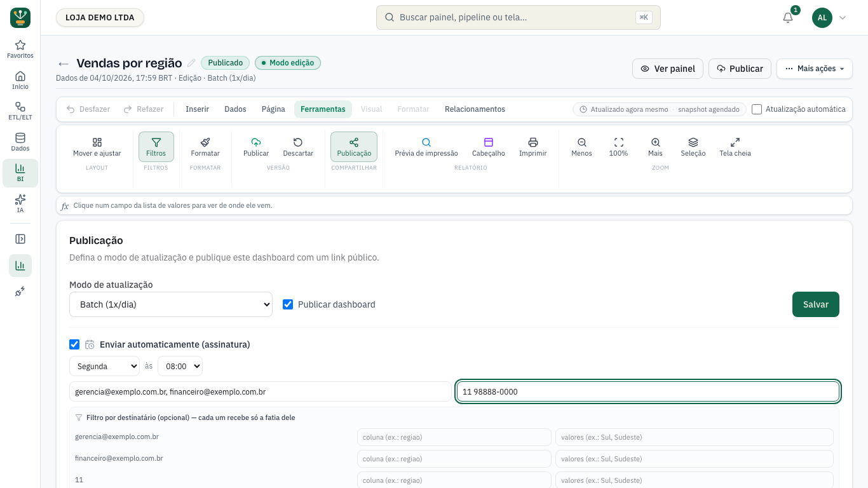The height and width of the screenshot is (488, 868).
Task: Click the top-right Publicar button
Action: pyautogui.click(x=740, y=69)
